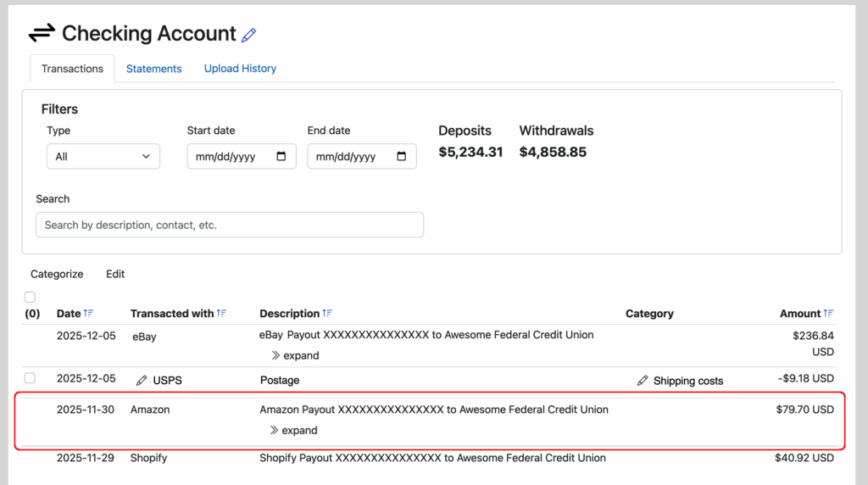The image size is (868, 485).
Task: Edit the Shipping costs category pencil
Action: (643, 381)
